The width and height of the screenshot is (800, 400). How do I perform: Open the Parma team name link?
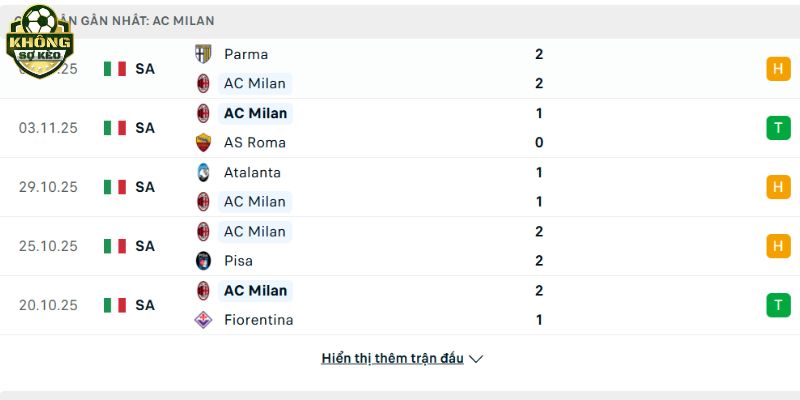246,54
